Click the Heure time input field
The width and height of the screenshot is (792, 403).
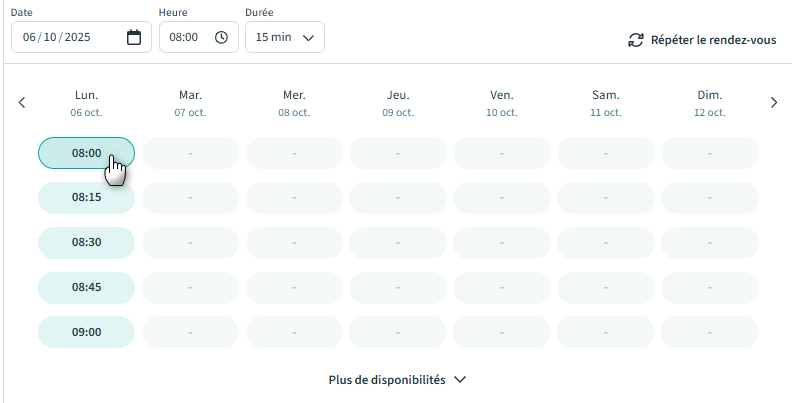click(185, 37)
